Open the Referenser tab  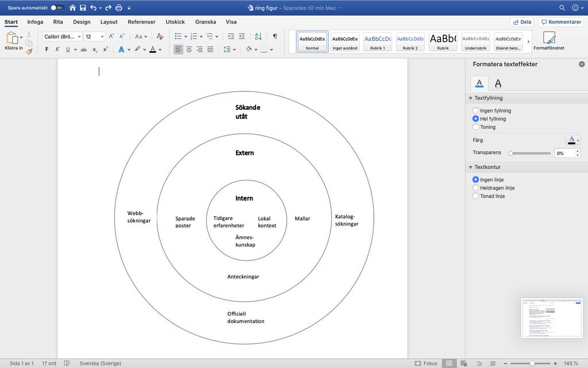pos(141,22)
